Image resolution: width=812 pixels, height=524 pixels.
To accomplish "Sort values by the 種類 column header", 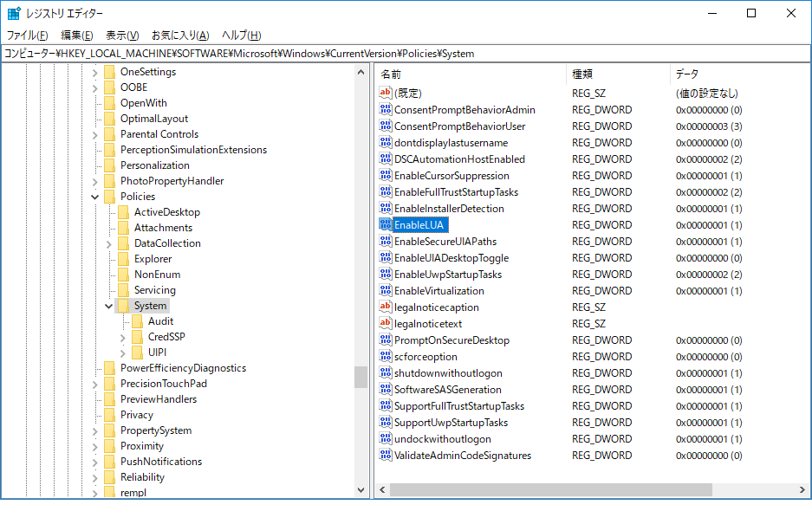I will pos(619,74).
